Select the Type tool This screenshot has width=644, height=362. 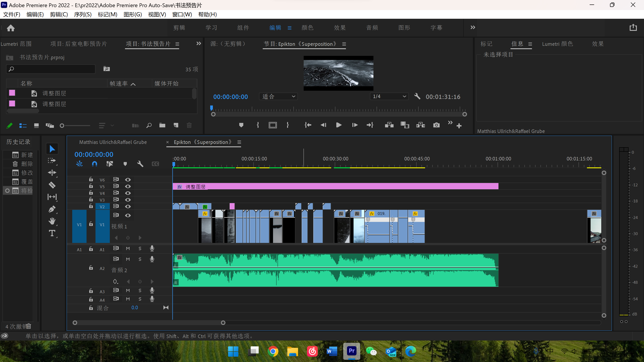(52, 233)
